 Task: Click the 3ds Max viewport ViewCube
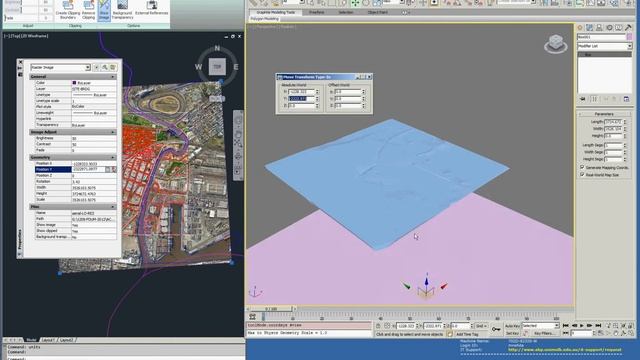point(556,44)
